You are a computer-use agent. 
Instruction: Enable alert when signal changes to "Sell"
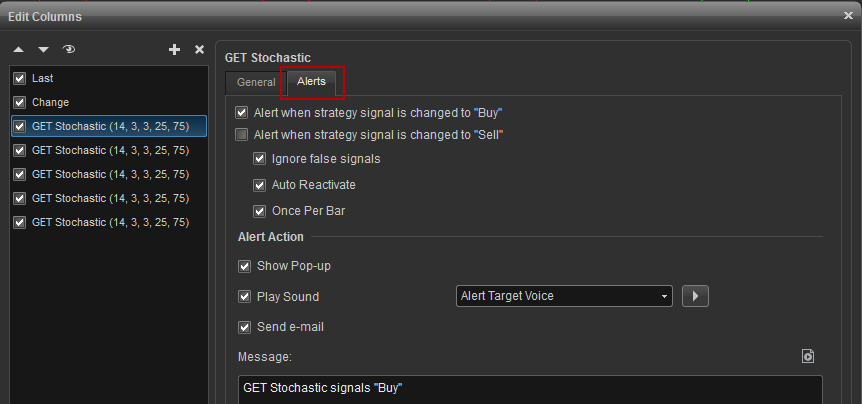pos(241,135)
